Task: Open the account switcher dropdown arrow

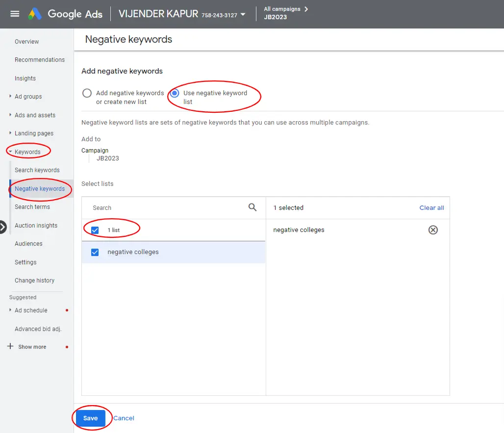Action: coord(243,14)
